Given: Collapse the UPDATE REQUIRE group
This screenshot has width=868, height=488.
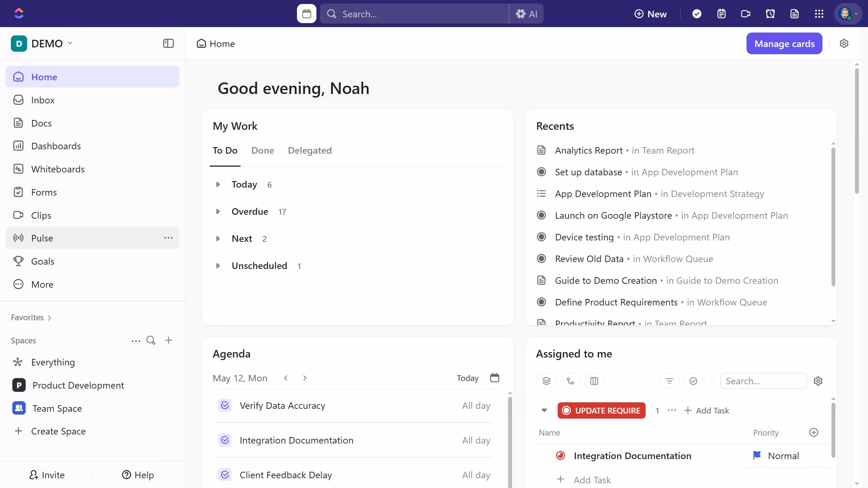Looking at the screenshot, I should [544, 410].
